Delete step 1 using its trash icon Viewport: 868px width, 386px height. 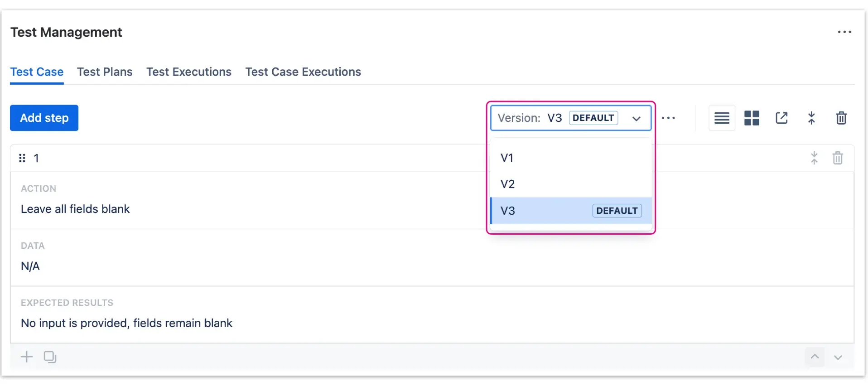click(x=838, y=158)
